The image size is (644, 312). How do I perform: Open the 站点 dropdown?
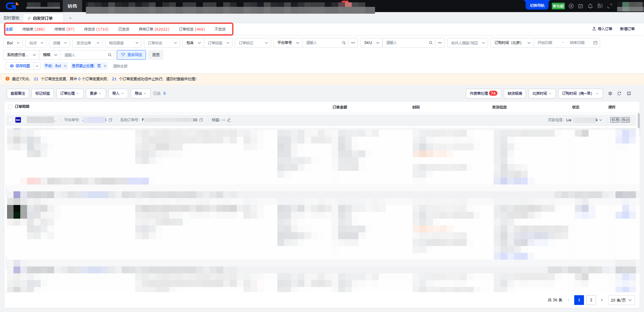coord(36,43)
